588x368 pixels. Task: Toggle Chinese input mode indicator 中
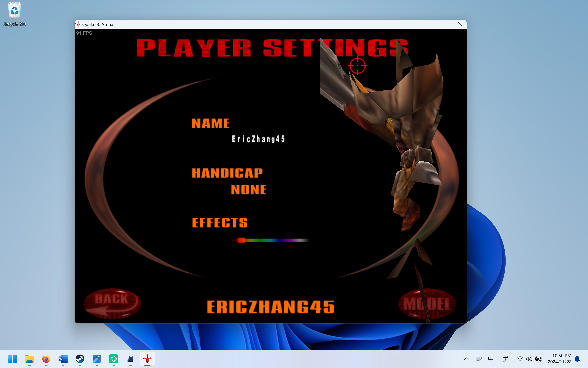491,359
